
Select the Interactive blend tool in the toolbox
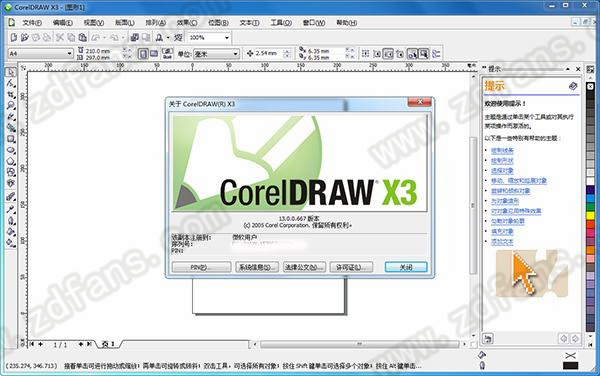(11, 197)
